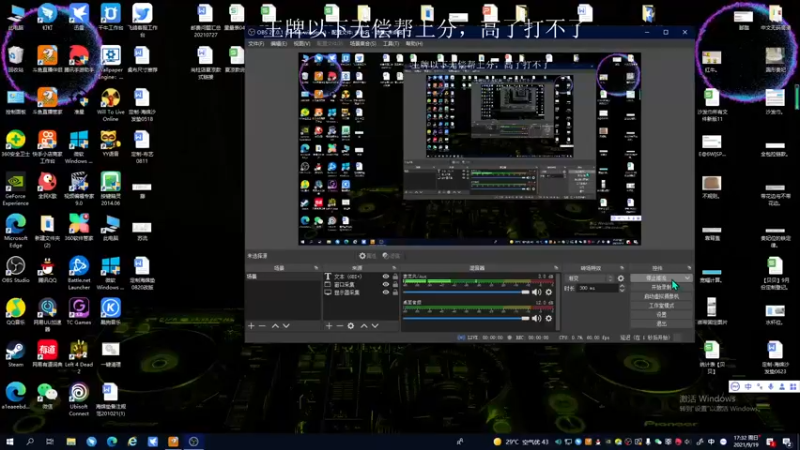This screenshot has width=800, height=450.
Task: Click the Windows Start button on taskbar
Action: click(x=9, y=442)
